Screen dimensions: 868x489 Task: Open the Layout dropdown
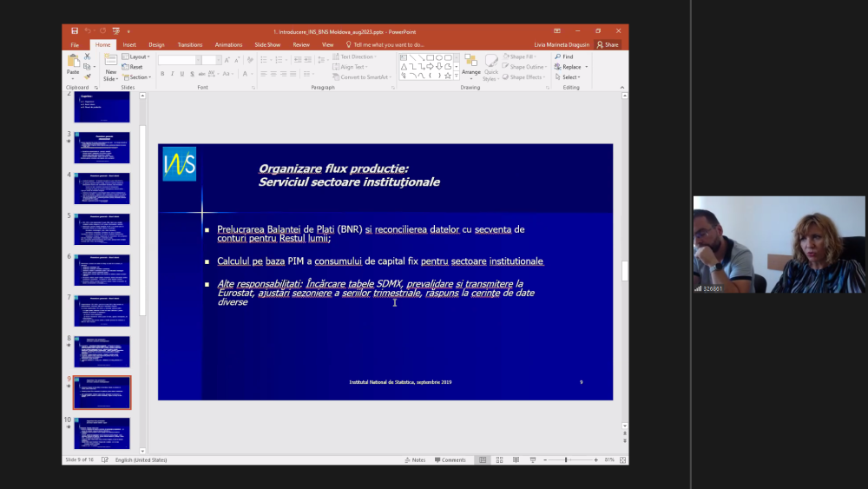tap(136, 56)
